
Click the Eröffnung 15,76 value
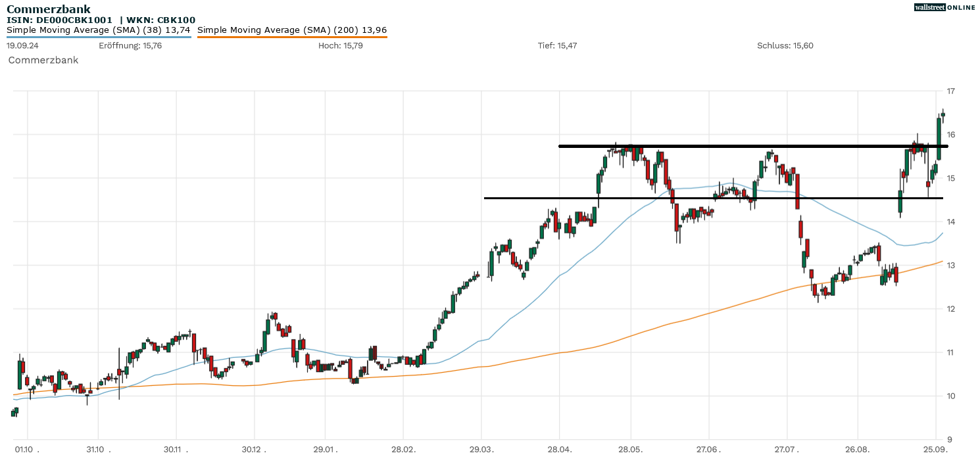pos(130,45)
